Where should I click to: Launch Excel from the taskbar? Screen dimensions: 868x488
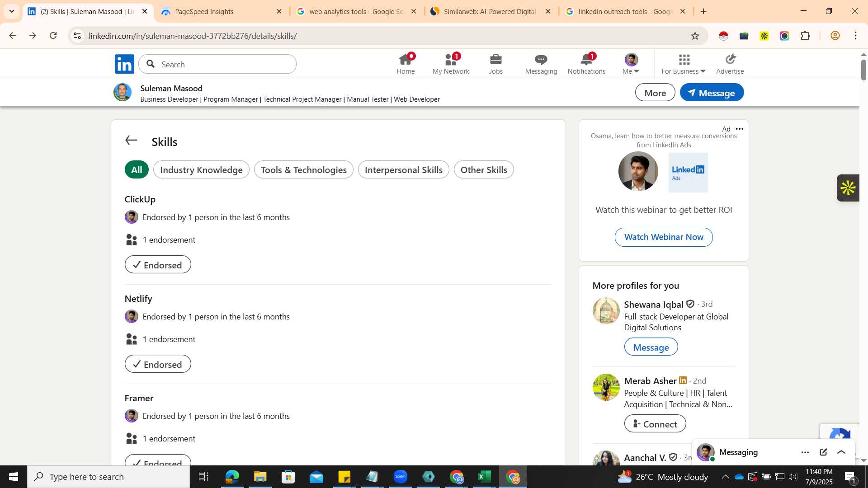tap(485, 477)
